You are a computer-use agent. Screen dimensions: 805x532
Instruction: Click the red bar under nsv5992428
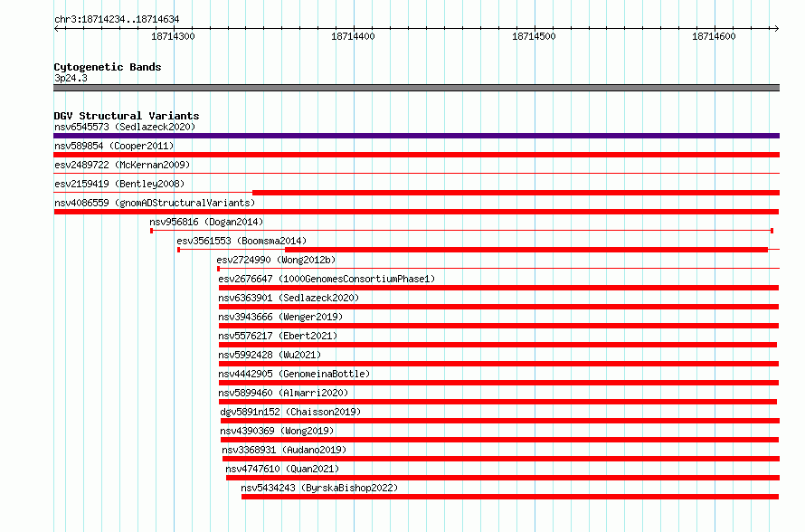click(498, 364)
